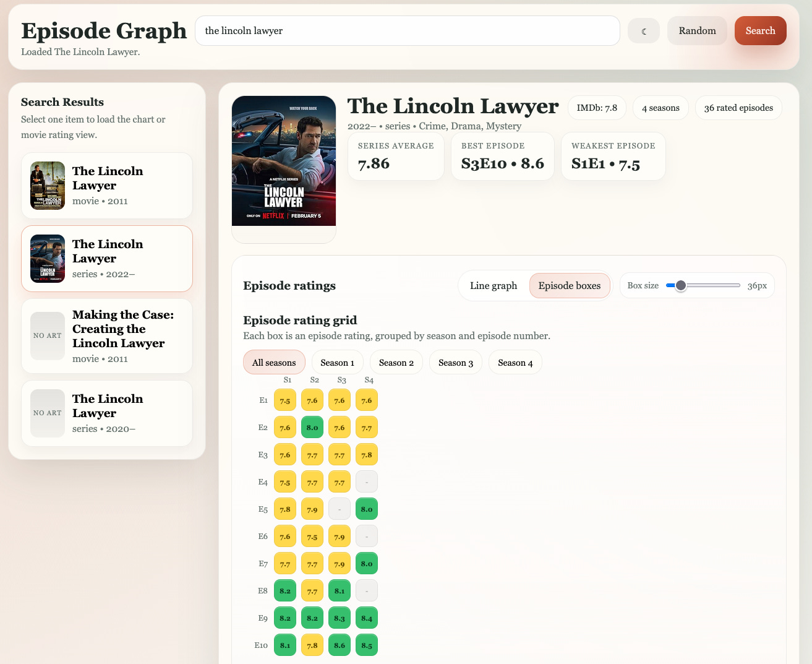Screen dimensions: 812x664
Task: Click S3 E8 green box rated 8.1
Action: pos(340,591)
